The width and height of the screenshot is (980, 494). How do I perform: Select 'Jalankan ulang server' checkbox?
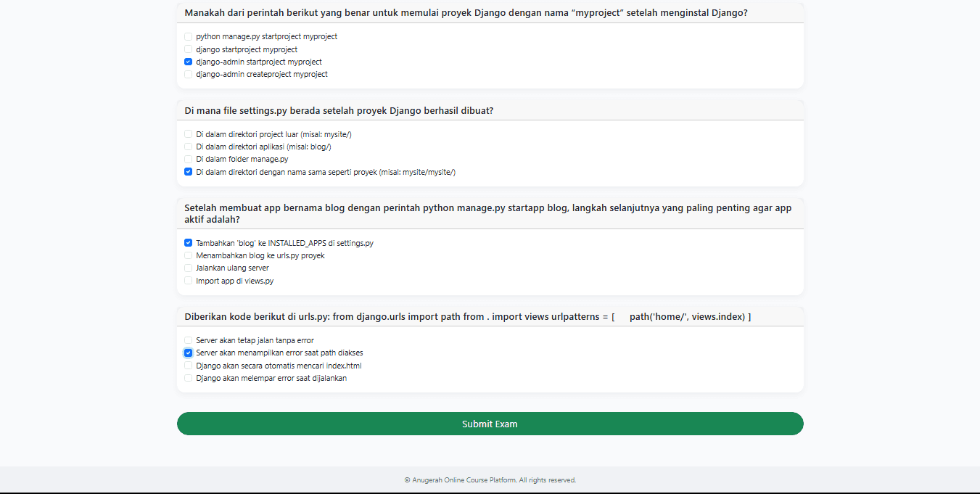pos(189,268)
